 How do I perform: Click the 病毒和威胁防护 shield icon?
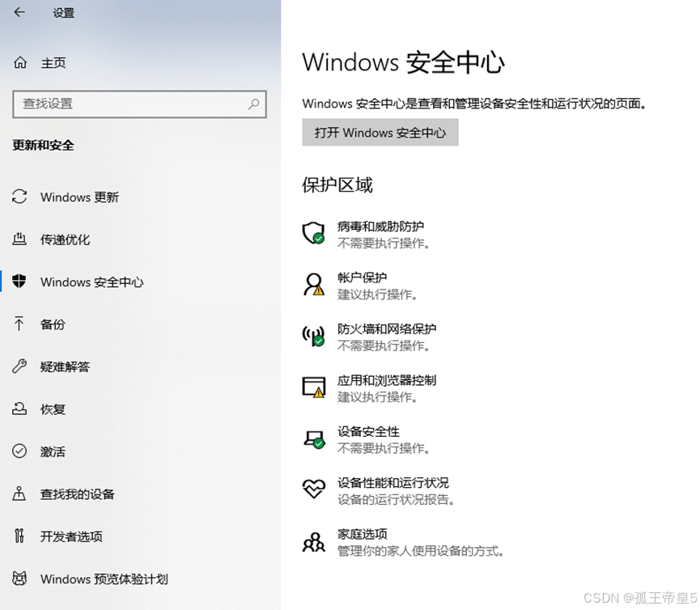[313, 233]
